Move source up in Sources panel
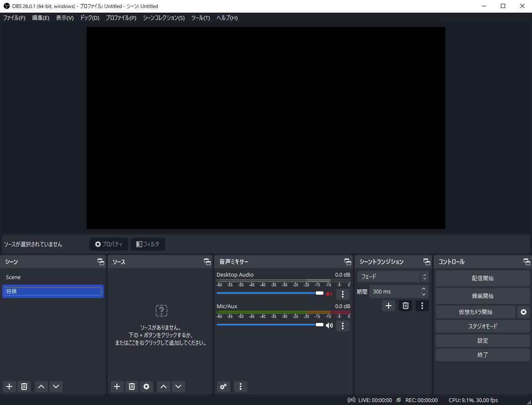This screenshot has height=405, width=532. [164, 386]
